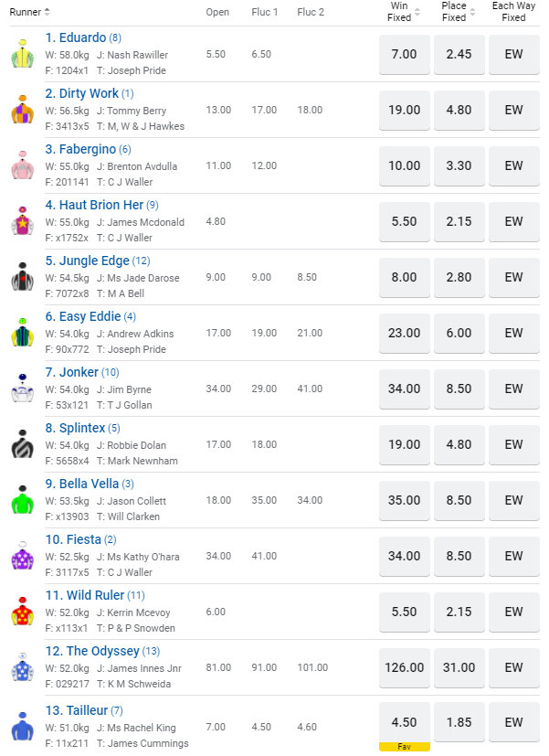Viewport: 549px width, 756px height.
Task: Sort runners using the Runner column arrows
Action: coord(48,12)
